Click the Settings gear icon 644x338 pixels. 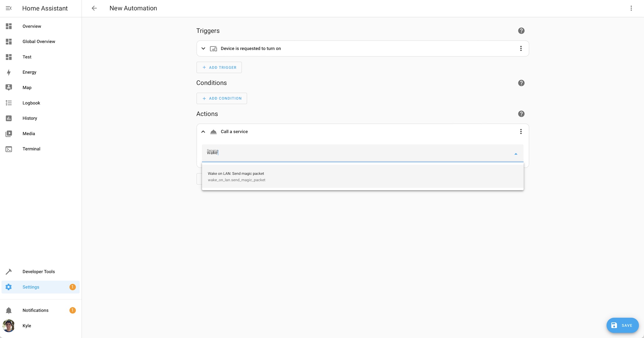pyautogui.click(x=9, y=287)
